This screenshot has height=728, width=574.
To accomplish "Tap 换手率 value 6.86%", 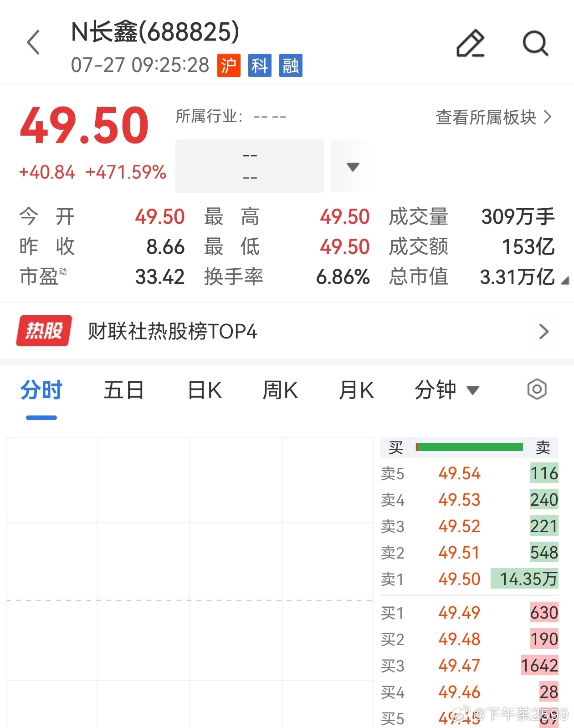I will 343,277.
